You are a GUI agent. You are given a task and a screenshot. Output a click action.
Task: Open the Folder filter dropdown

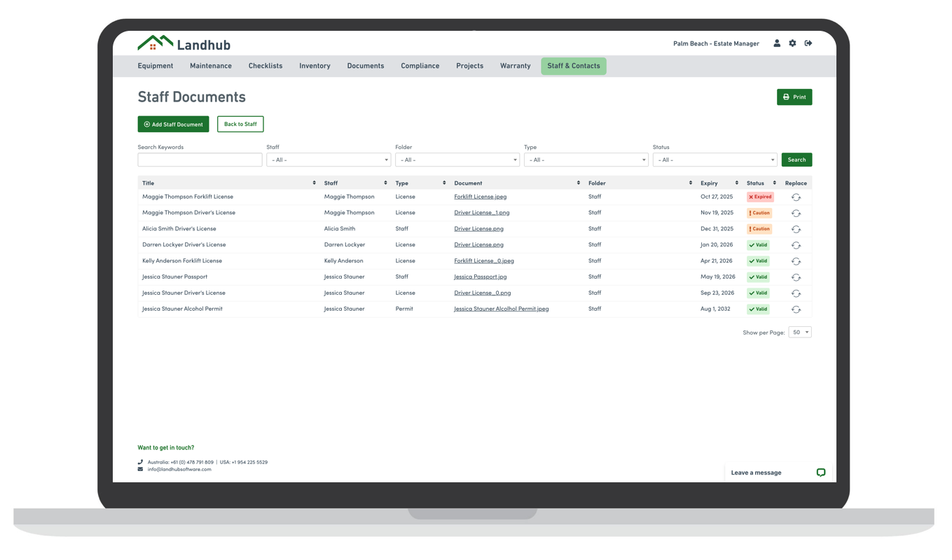[x=457, y=160]
